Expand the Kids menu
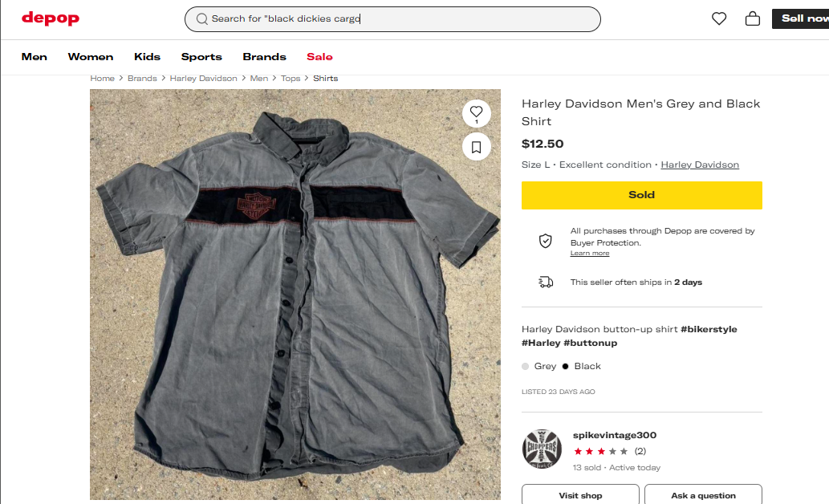 [x=148, y=57]
